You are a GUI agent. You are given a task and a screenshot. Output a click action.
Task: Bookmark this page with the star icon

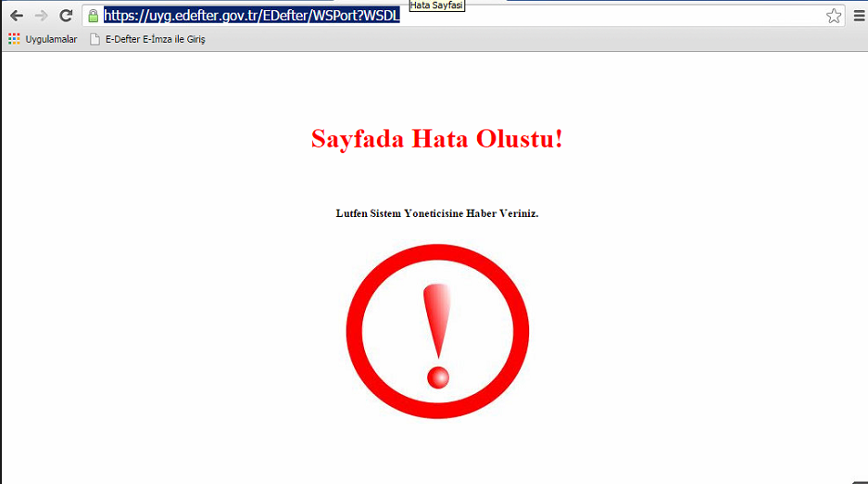[x=834, y=16]
